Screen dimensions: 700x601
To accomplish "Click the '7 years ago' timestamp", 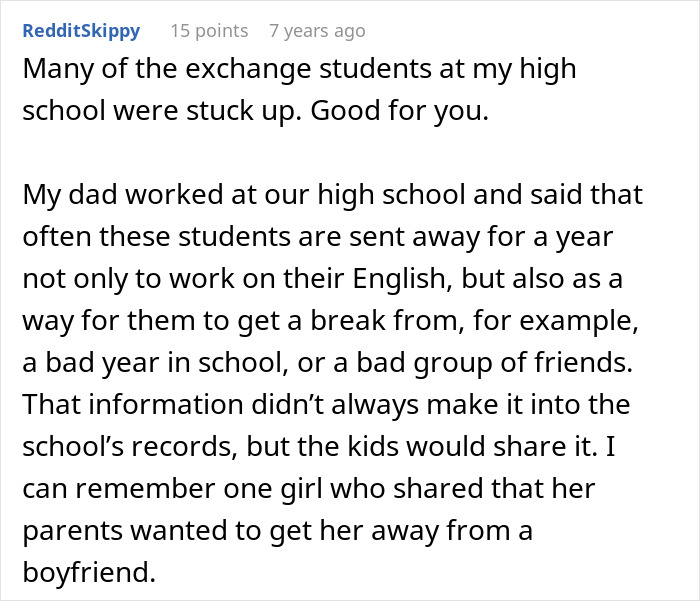I will coord(317,31).
